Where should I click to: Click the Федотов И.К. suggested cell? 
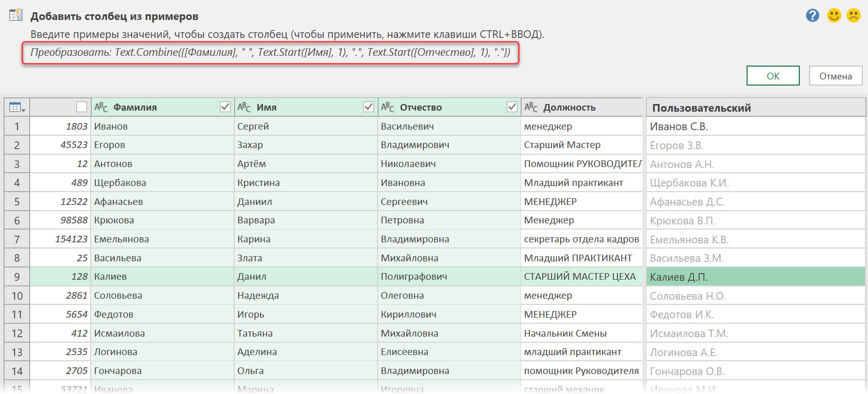(x=756, y=315)
